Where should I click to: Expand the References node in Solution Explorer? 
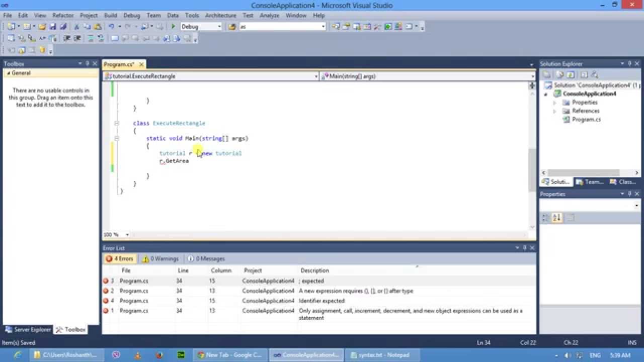[555, 111]
